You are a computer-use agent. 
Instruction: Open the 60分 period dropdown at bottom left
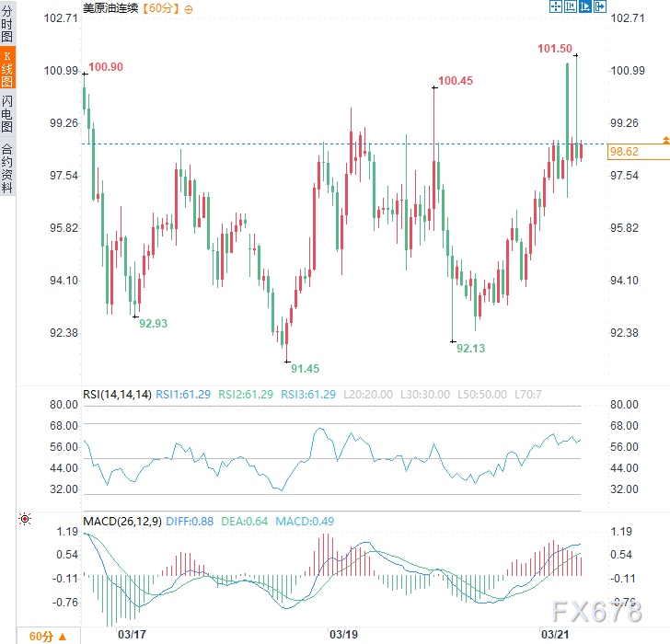pos(46,636)
